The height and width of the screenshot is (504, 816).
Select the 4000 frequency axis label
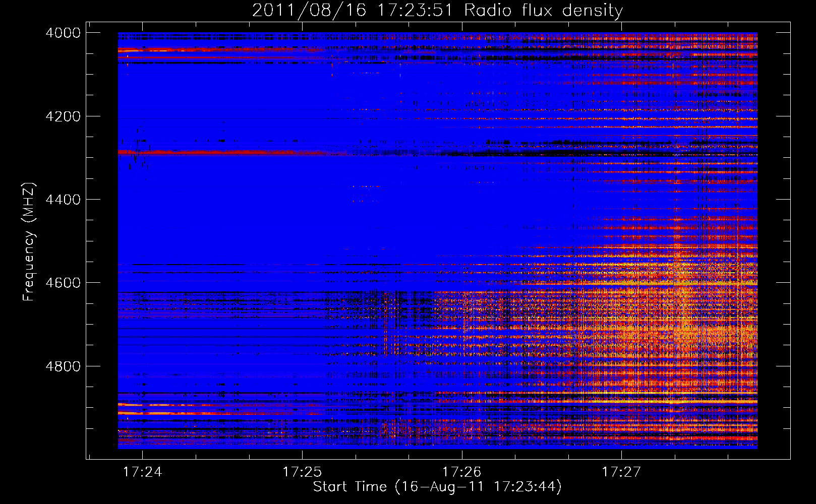63,33
